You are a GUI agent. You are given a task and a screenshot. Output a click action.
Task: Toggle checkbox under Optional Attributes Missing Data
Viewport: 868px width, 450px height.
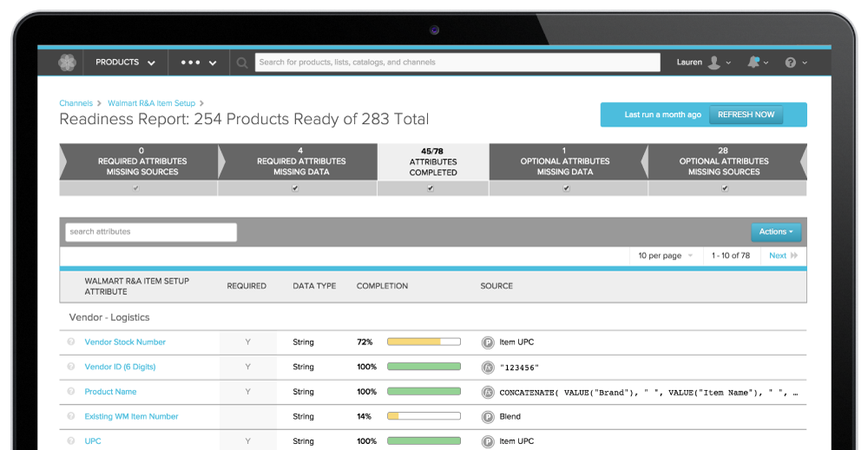(566, 188)
